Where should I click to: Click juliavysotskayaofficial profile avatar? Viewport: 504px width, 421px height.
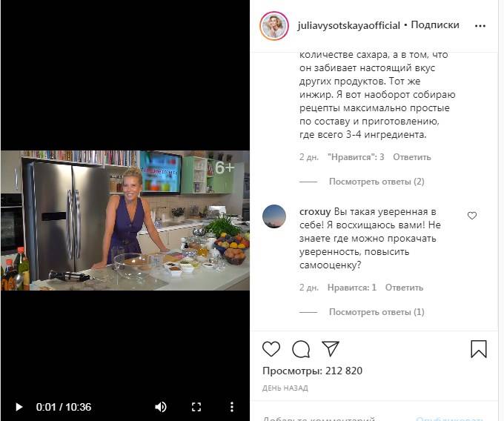coord(274,26)
